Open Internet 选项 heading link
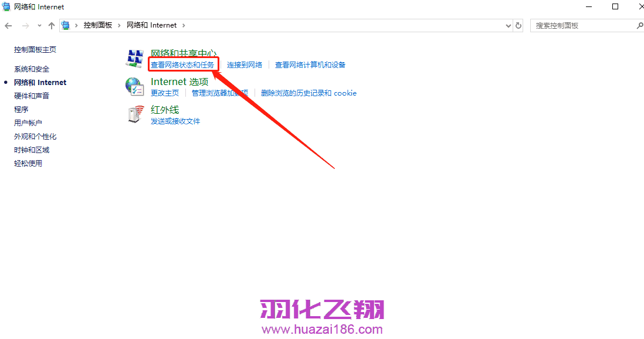644x339 pixels. 179,82
